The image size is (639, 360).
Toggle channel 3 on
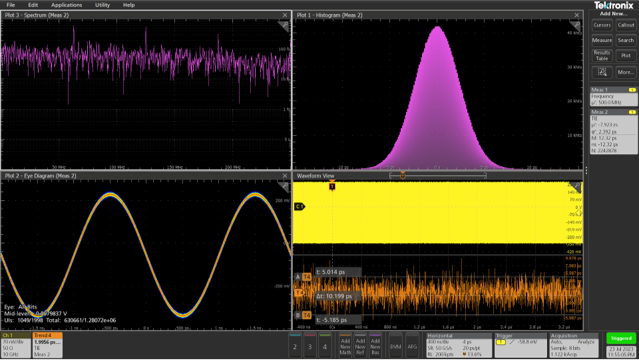[x=310, y=346]
